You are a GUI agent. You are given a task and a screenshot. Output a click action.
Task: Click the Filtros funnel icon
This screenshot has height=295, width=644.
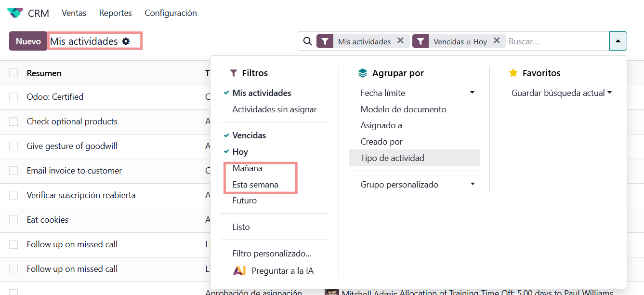[234, 73]
